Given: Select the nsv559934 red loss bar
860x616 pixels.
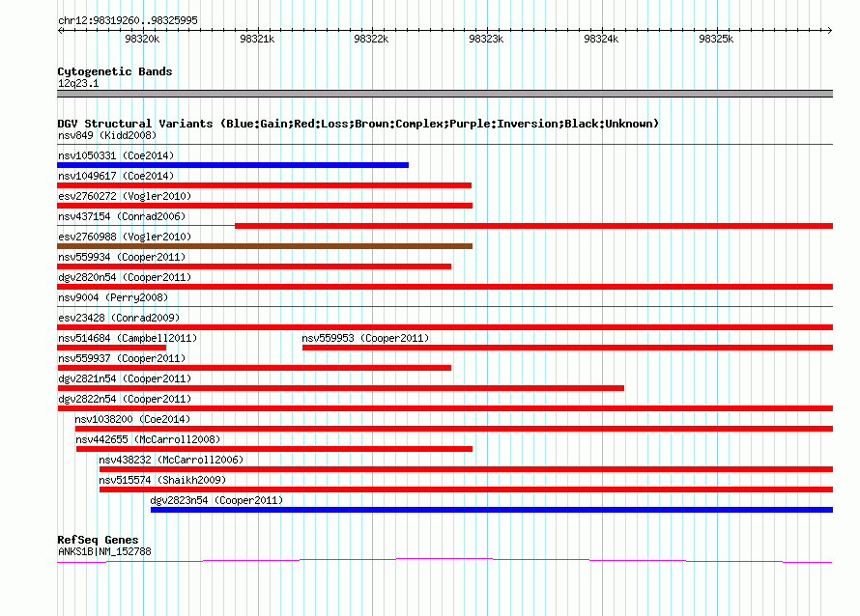Looking at the screenshot, I should [x=254, y=266].
